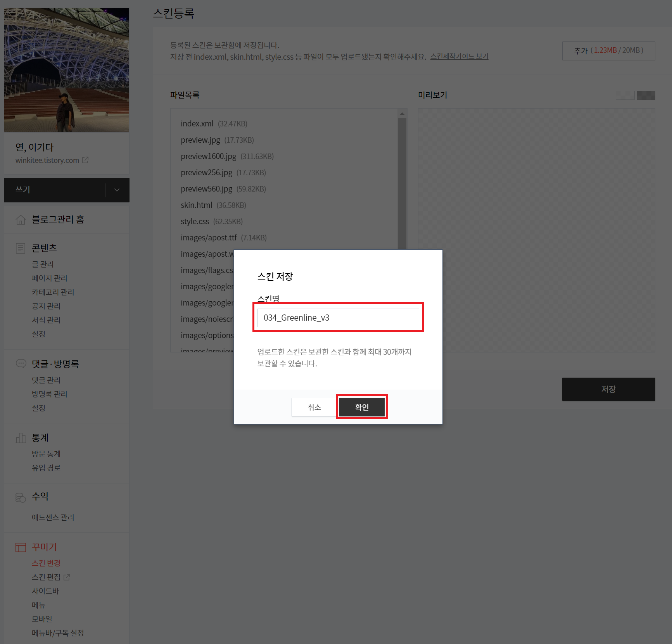Select the dark preview background swatch

(x=646, y=95)
